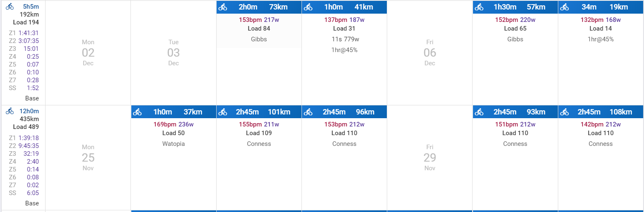Click bike icon on 2h45m 101km ride
644x212 pixels.
223,112
